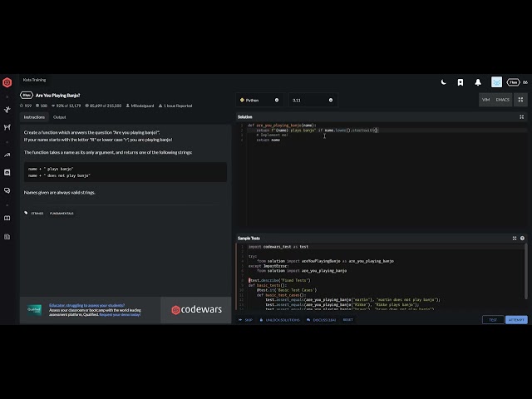The height and width of the screenshot is (399, 532).
Task: Click the 92% of 12,179 satisfaction stat
Action: pos(66,106)
